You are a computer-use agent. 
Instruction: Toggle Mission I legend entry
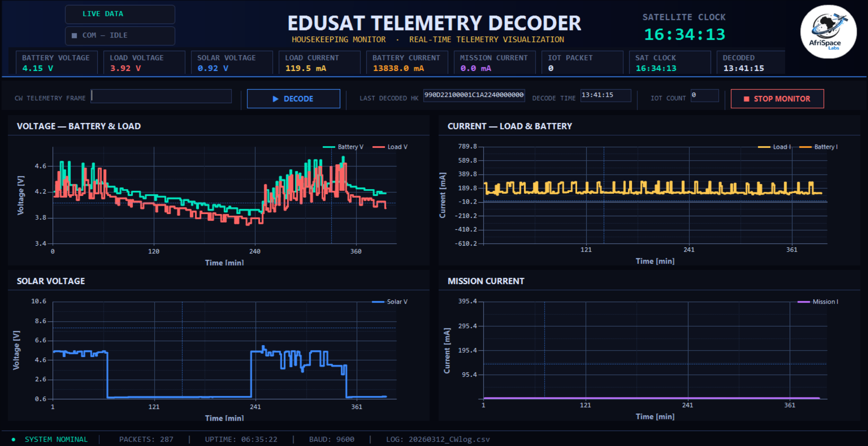(x=818, y=302)
